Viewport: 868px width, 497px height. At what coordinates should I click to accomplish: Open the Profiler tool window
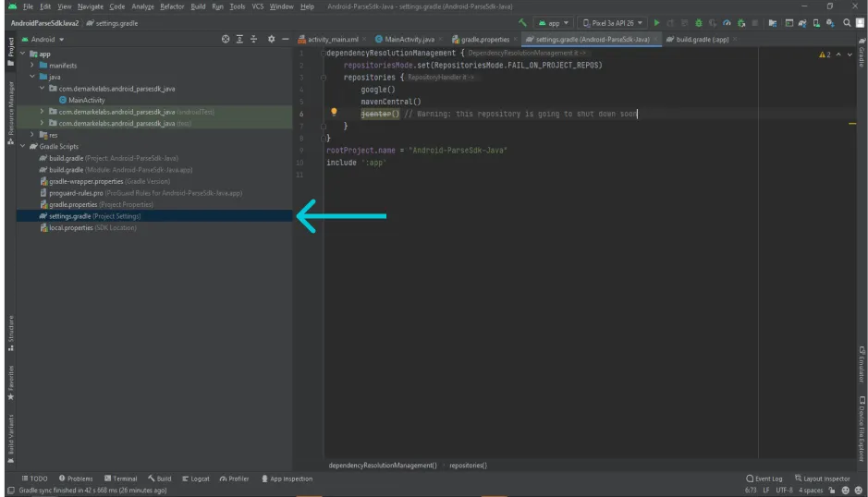click(x=234, y=479)
